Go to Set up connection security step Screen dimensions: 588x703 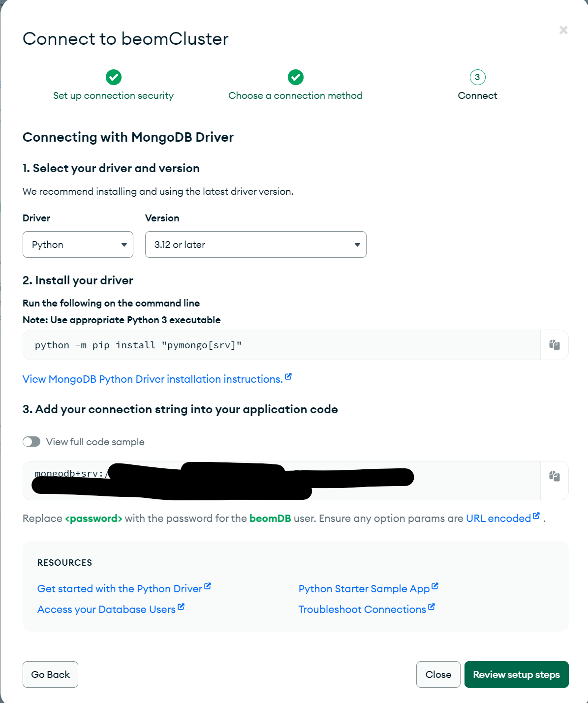113,95
